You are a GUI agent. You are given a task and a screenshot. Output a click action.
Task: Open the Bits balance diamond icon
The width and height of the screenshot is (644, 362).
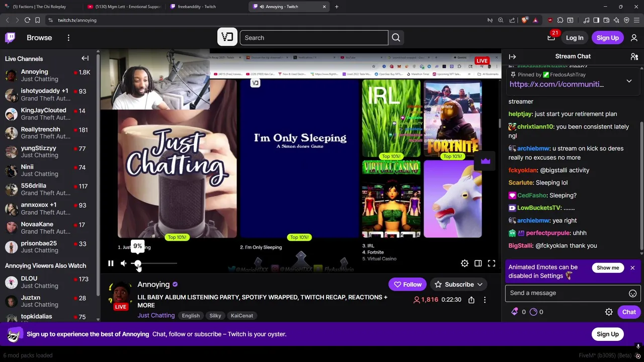515,312
